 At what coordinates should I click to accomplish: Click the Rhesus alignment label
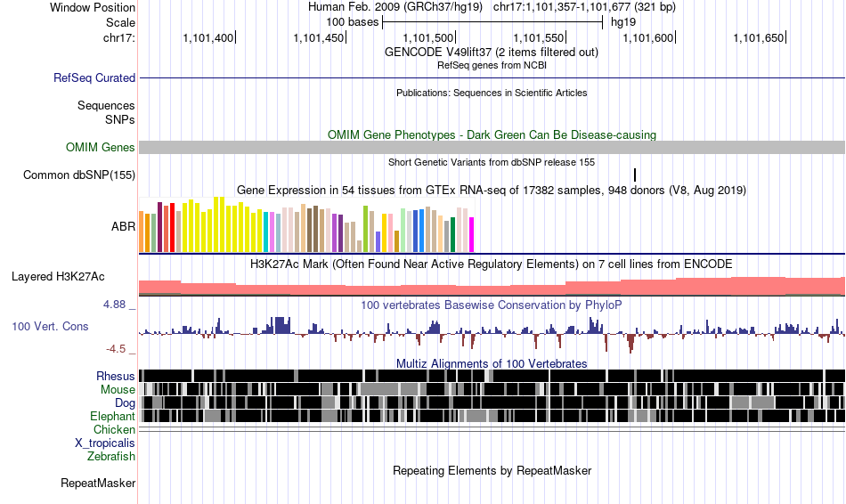116,376
